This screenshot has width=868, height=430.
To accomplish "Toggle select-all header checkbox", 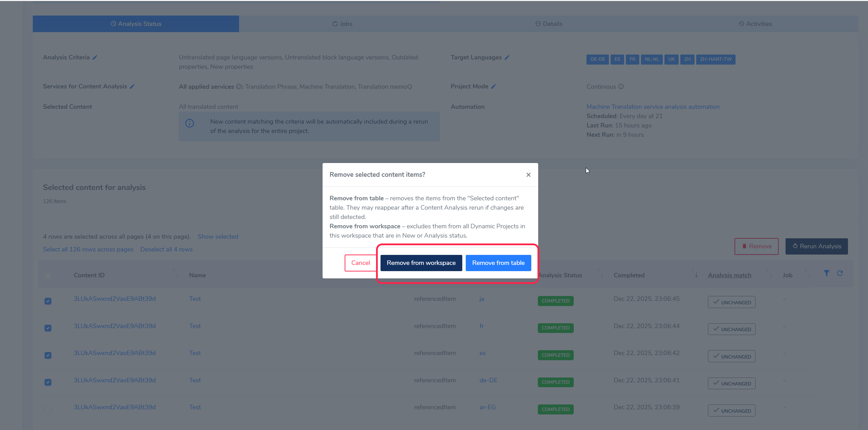I will point(48,276).
